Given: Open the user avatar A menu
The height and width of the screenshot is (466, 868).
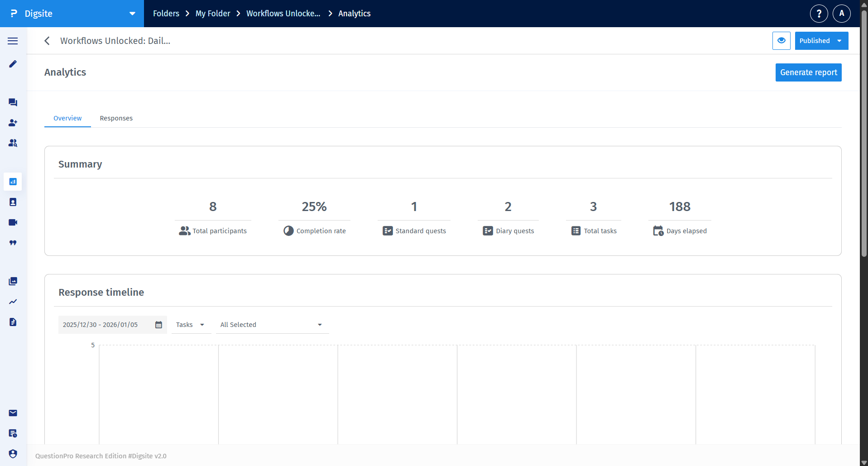Looking at the screenshot, I should coord(841,14).
